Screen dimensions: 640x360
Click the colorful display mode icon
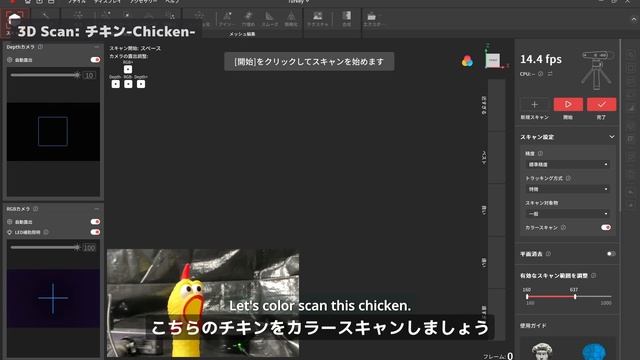tap(467, 61)
